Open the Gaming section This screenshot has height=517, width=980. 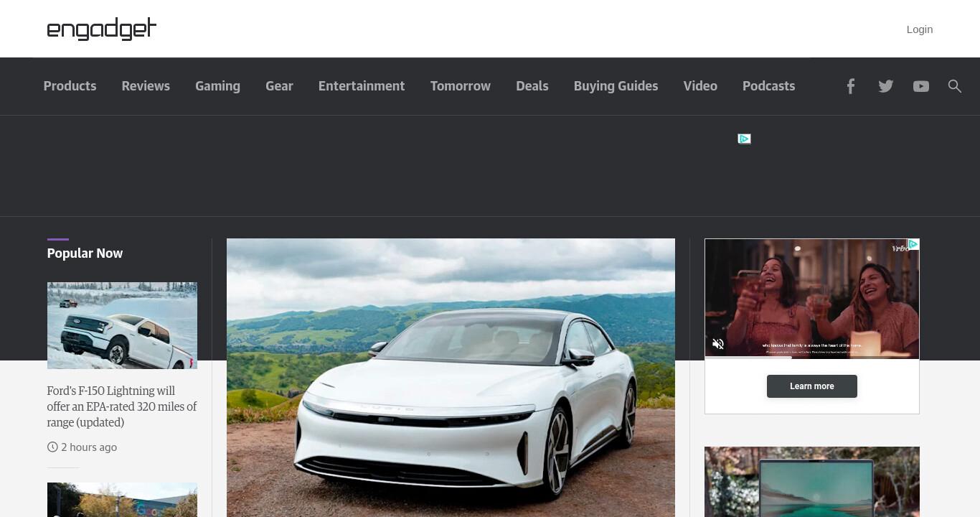pyautogui.click(x=217, y=86)
